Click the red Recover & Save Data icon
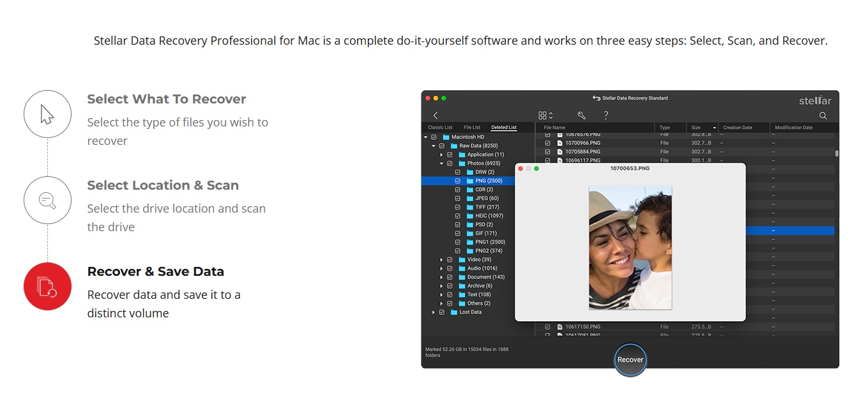This screenshot has width=868, height=401. tap(47, 286)
